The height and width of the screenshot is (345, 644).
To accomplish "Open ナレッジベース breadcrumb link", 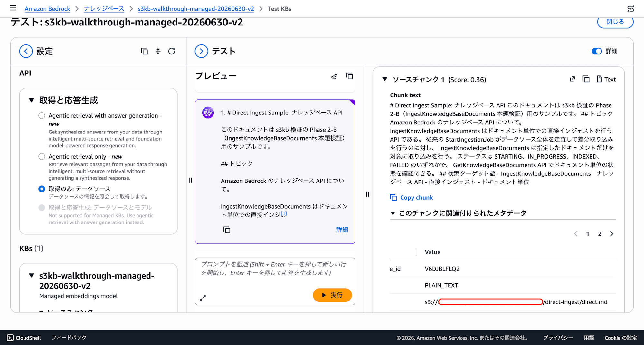I will (104, 9).
